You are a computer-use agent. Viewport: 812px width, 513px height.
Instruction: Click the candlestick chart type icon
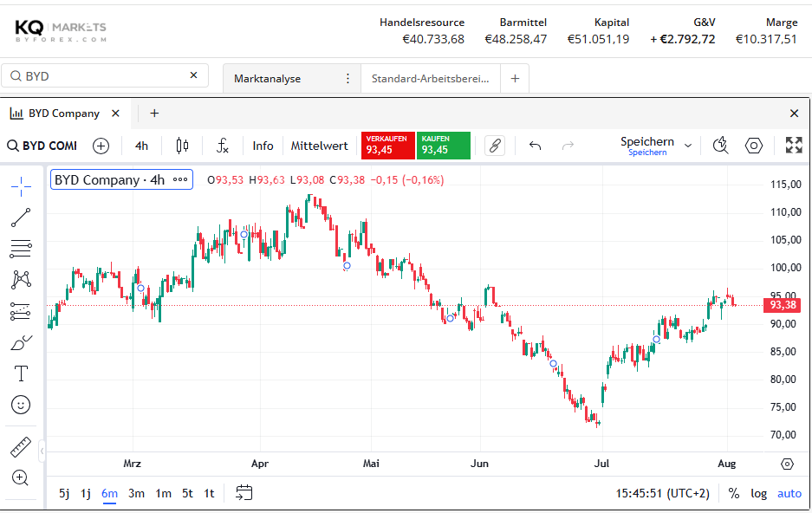182,146
